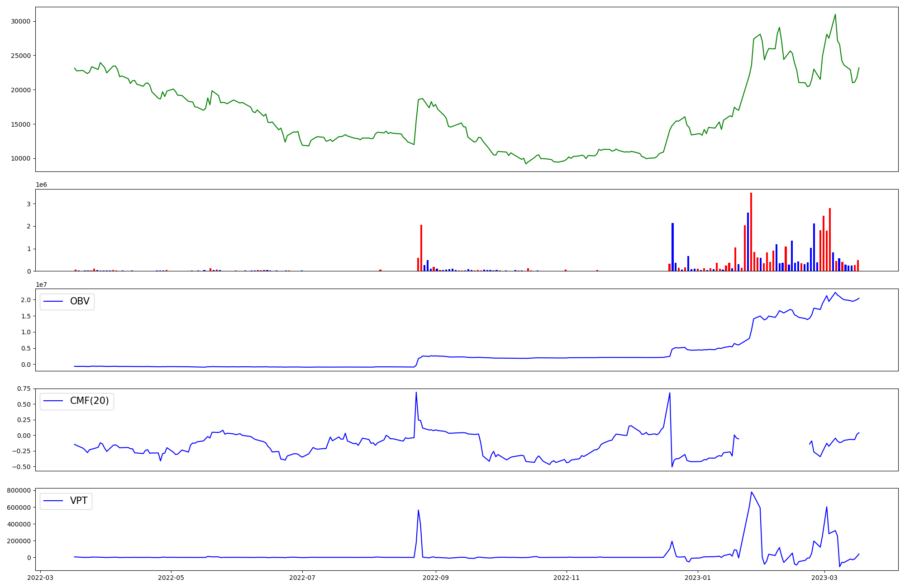
Task: Click the 800000 tick on the VPT axis
Action: pyautogui.click(x=19, y=490)
